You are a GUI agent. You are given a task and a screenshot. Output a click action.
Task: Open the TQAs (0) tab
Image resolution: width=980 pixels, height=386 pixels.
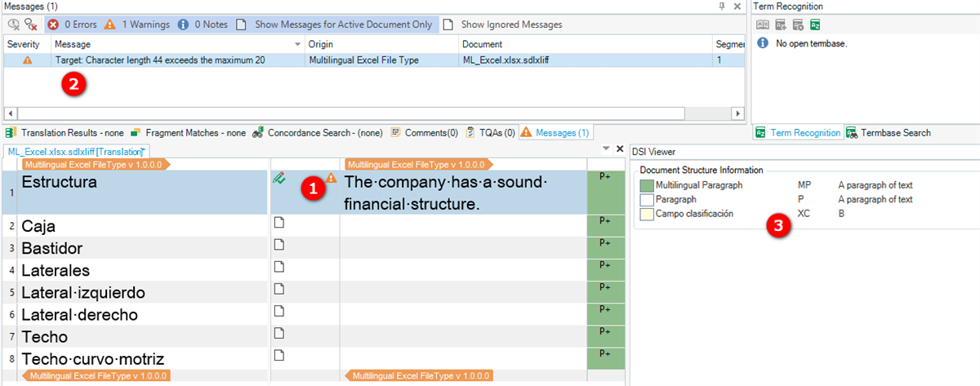(490, 132)
